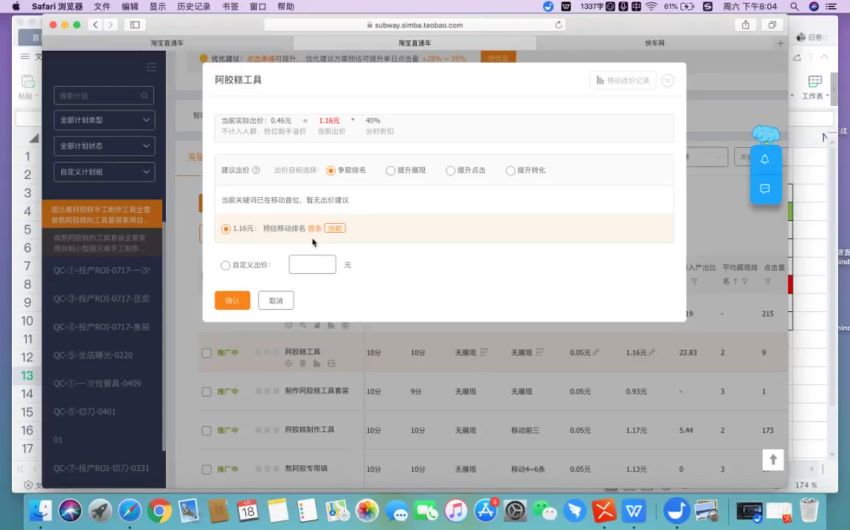Edit the 0.05元 bid pencil in 阿胶糕工具 row
The width and height of the screenshot is (850, 530).
coord(596,352)
